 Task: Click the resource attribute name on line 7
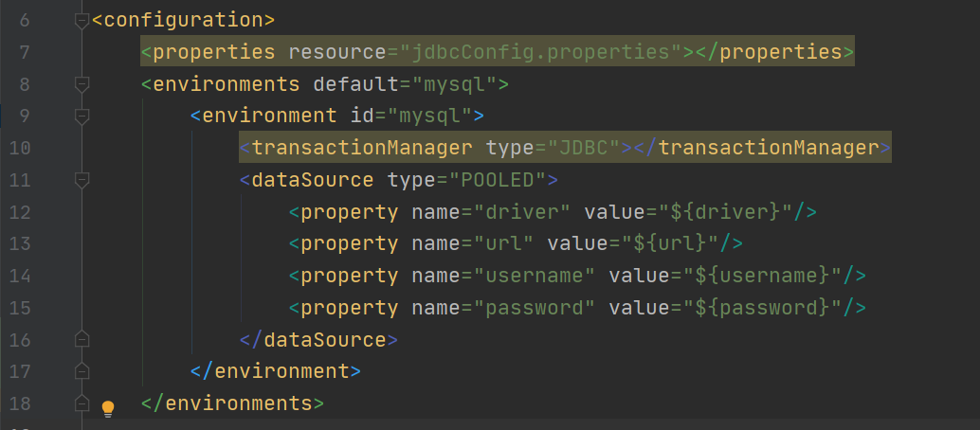click(336, 52)
